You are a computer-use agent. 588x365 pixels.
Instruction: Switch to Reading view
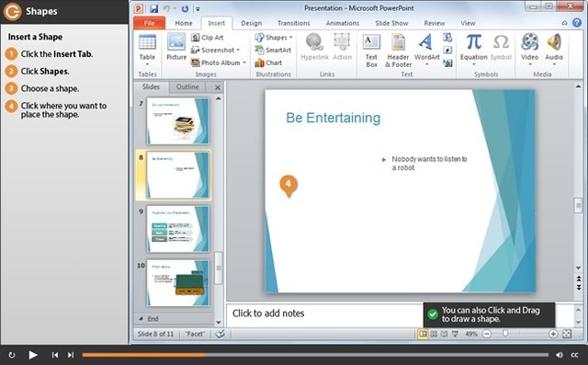tap(444, 334)
